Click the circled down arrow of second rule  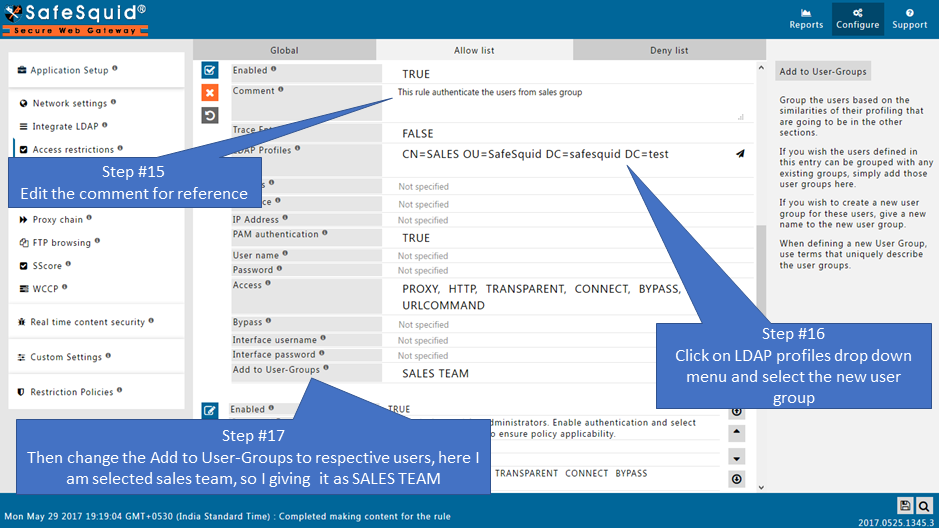[x=737, y=479]
